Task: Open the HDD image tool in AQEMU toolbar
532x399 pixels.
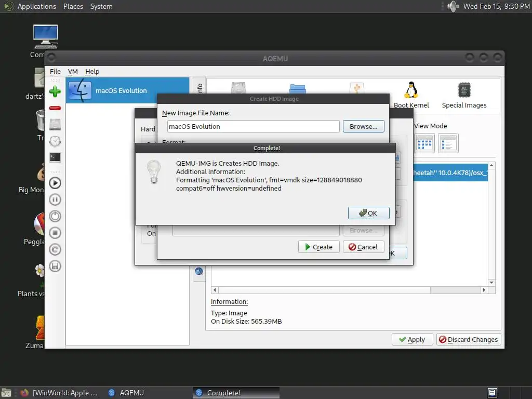Action: point(55,125)
